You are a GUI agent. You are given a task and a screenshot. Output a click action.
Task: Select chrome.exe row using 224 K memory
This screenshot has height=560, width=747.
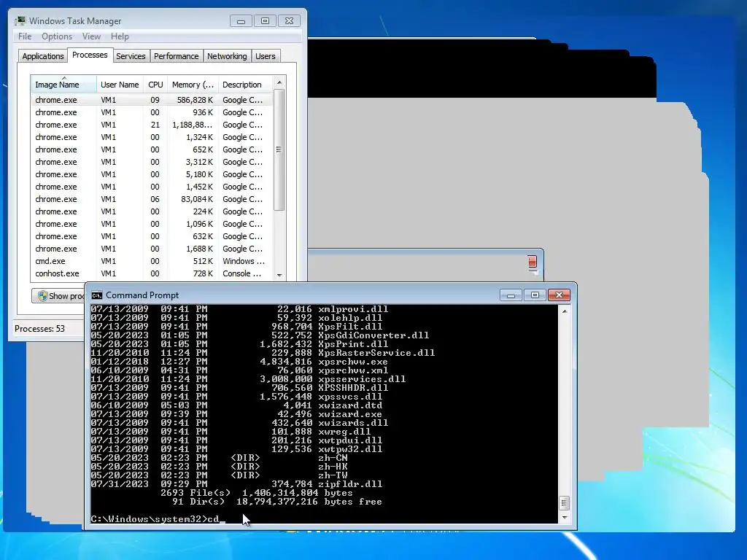tap(152, 211)
